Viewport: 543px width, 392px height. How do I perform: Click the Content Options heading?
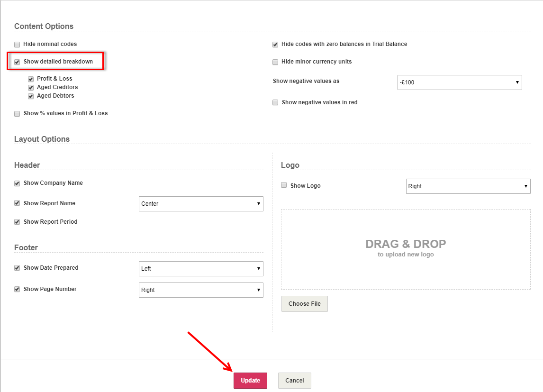[x=44, y=27]
